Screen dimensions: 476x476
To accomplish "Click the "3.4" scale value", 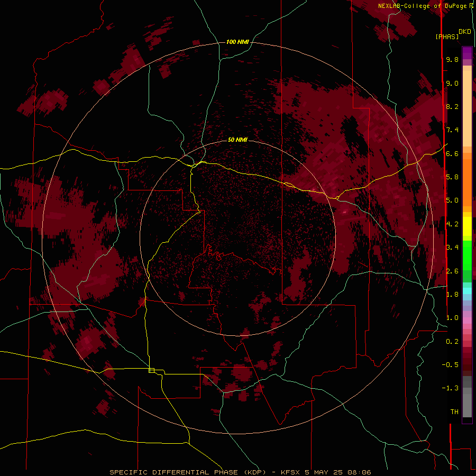I will 452,248.
